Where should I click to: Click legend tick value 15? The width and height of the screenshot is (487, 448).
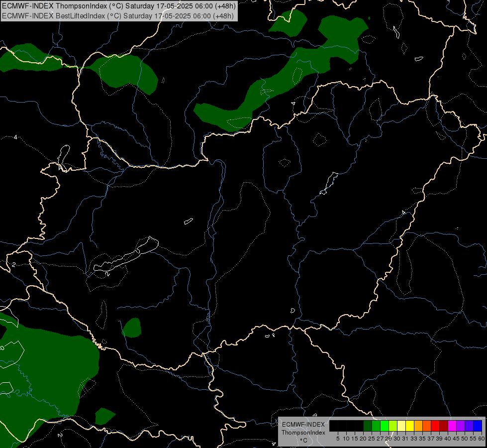(x=355, y=439)
